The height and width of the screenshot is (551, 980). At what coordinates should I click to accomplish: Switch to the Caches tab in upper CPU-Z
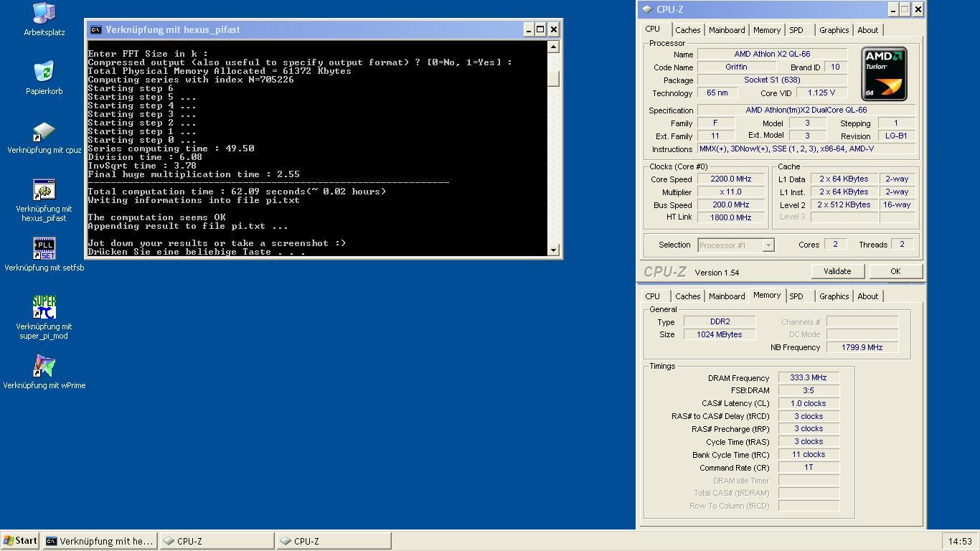tap(687, 30)
